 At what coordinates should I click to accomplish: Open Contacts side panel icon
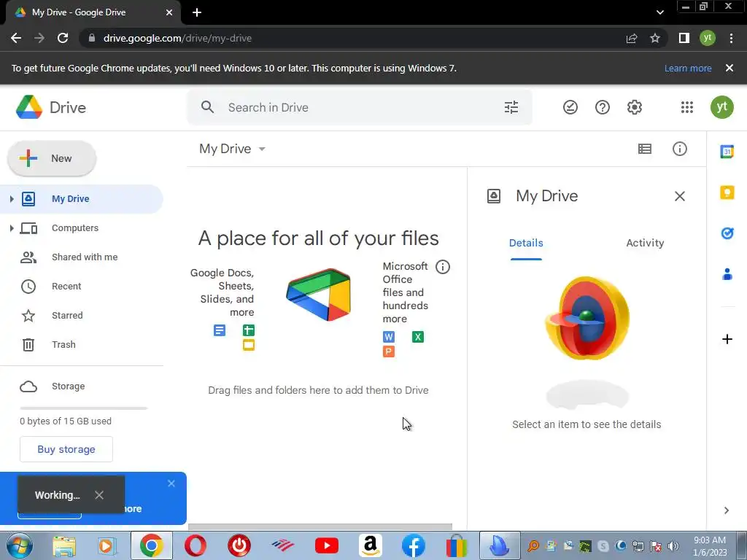[727, 274]
